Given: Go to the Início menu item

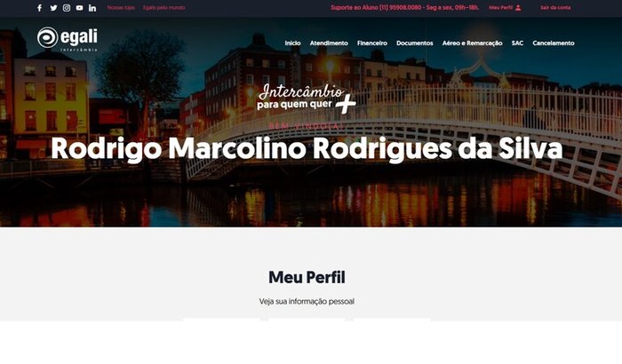Looking at the screenshot, I should 292,44.
